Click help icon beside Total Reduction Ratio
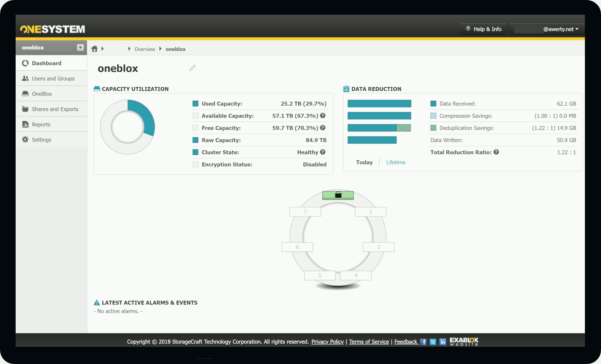 [496, 152]
